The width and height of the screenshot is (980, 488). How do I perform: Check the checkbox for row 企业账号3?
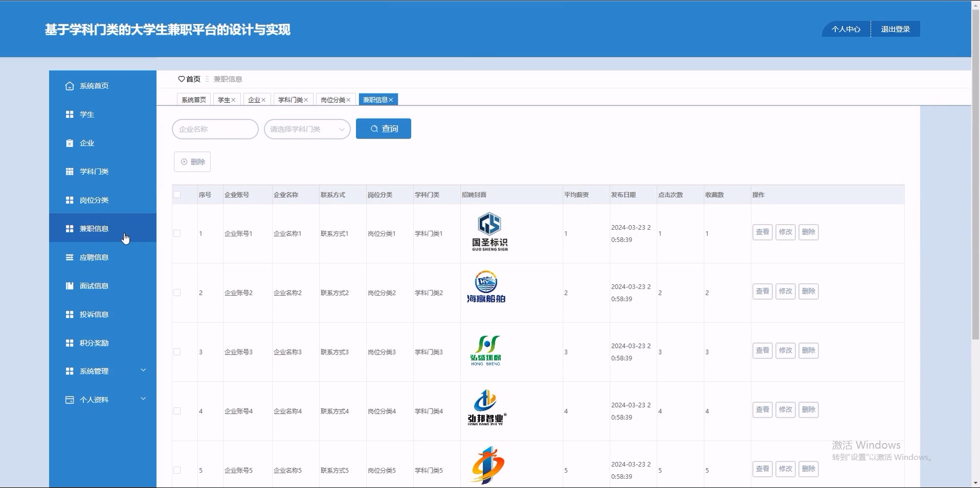[x=177, y=352]
